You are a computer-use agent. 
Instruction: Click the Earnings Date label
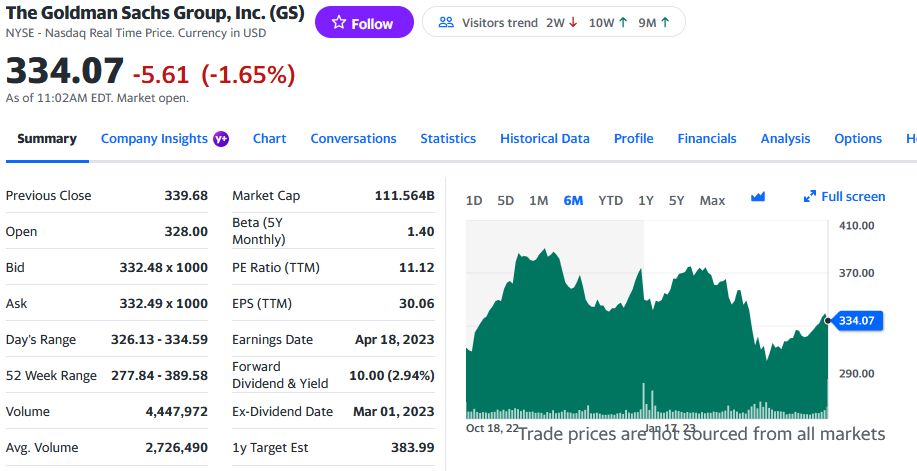pos(273,340)
